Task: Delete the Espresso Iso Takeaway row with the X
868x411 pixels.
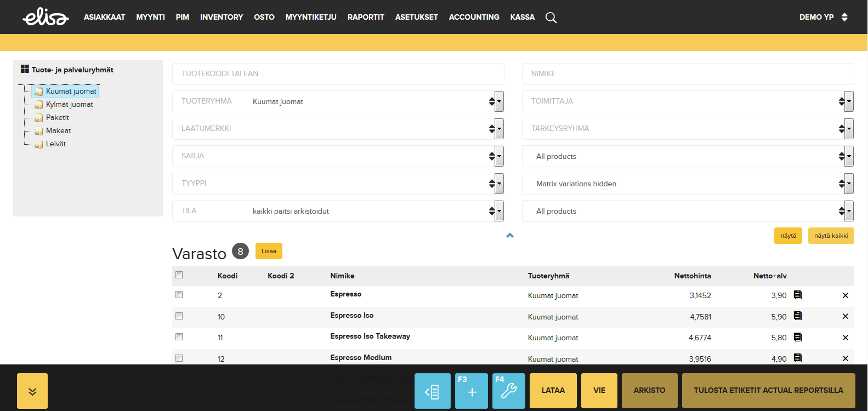Action: click(846, 338)
